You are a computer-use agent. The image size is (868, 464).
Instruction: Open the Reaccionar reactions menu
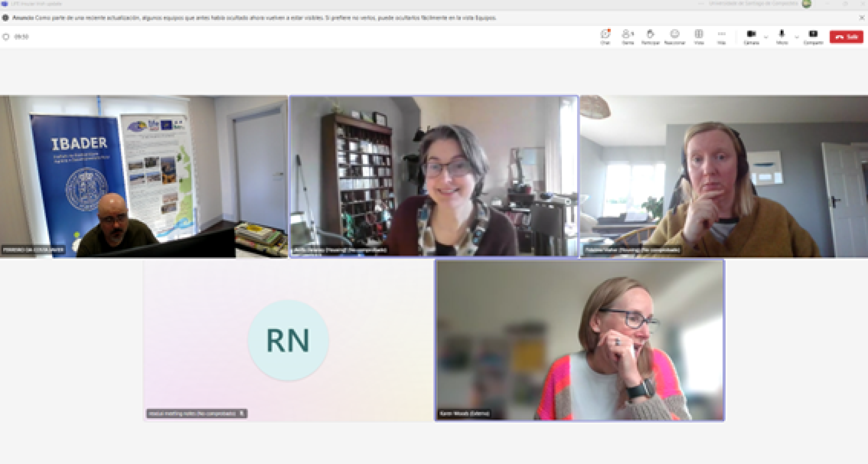click(674, 36)
